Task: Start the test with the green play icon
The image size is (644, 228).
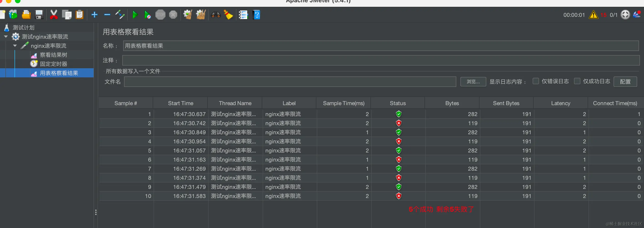Action: tap(135, 15)
